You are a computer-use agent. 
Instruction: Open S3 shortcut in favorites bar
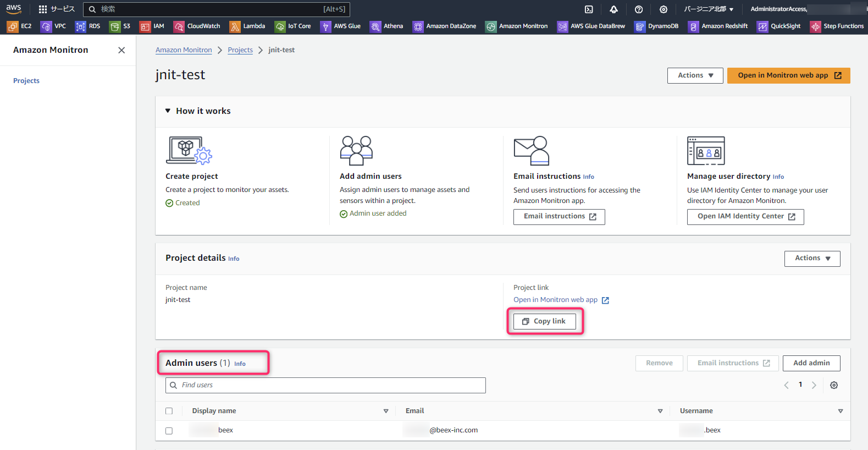point(120,26)
